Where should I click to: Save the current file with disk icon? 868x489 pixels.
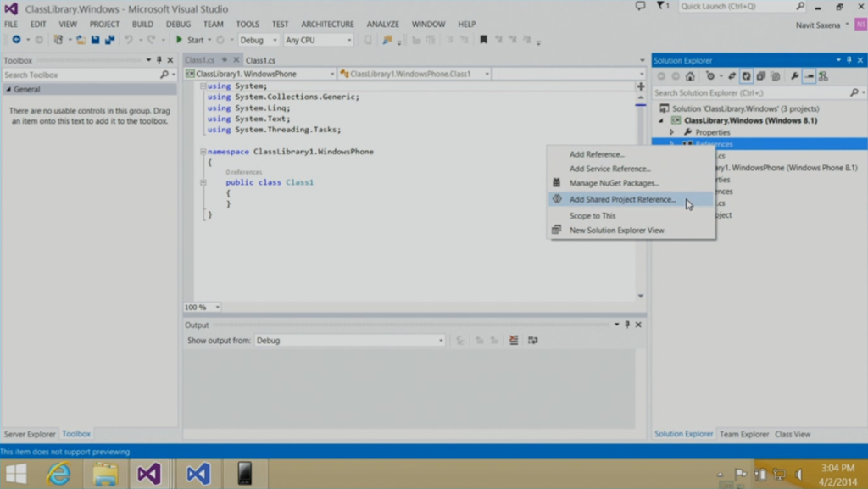95,39
